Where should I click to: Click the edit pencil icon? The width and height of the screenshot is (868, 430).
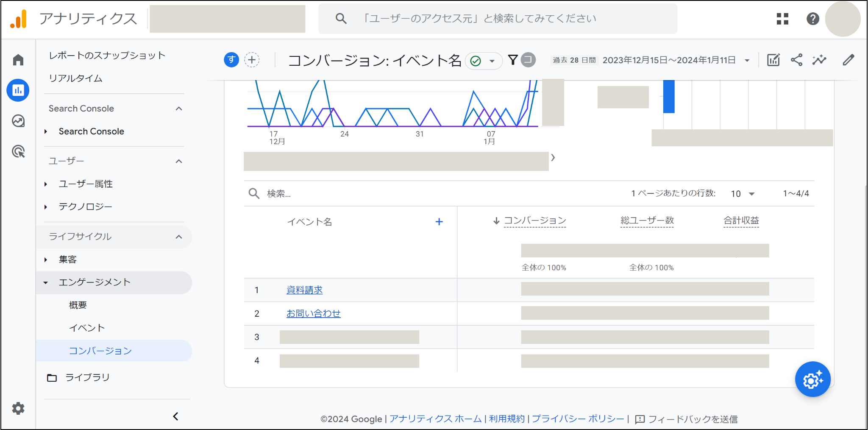pos(848,60)
